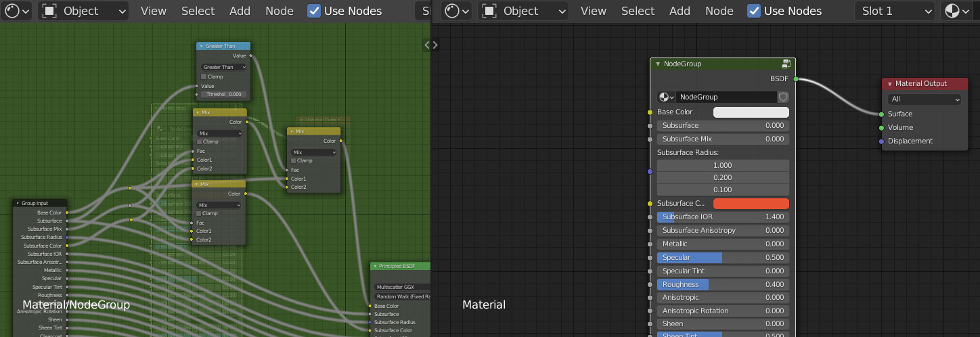Open Multiscatter GGX distribution dropdown
980x337 pixels.
[x=402, y=287]
